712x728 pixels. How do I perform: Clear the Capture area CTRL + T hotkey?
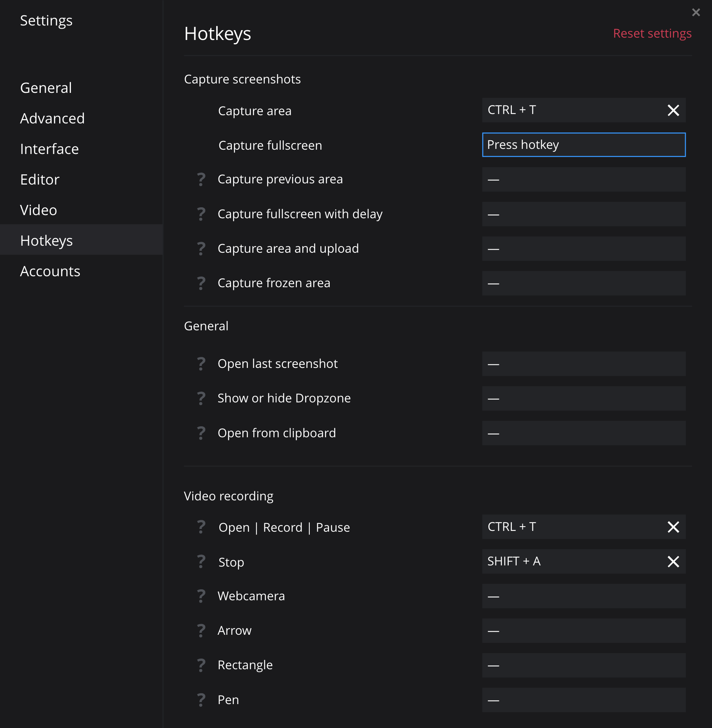(673, 110)
